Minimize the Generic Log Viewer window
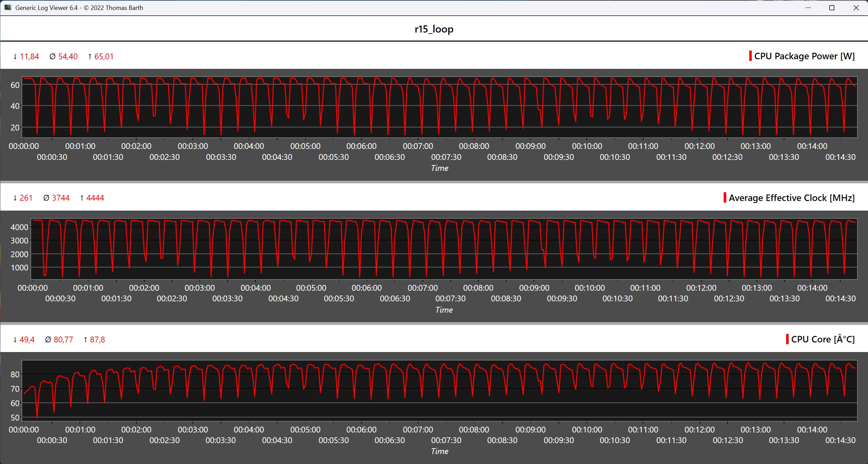 click(808, 8)
